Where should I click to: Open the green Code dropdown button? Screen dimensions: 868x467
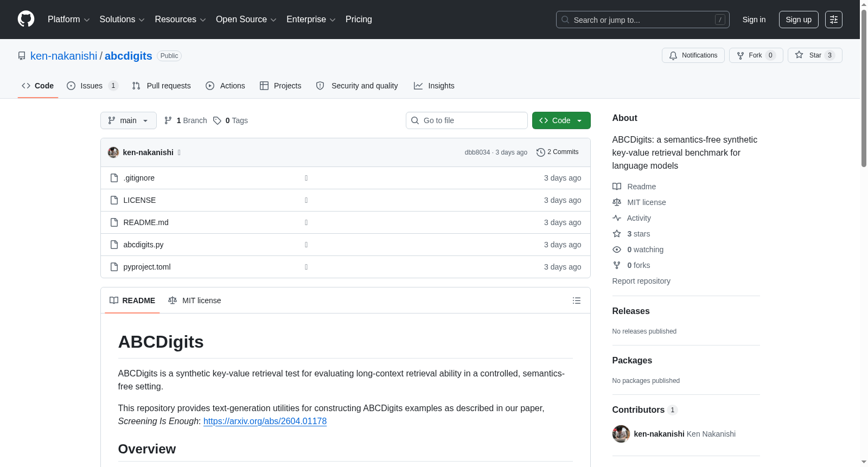tap(561, 120)
